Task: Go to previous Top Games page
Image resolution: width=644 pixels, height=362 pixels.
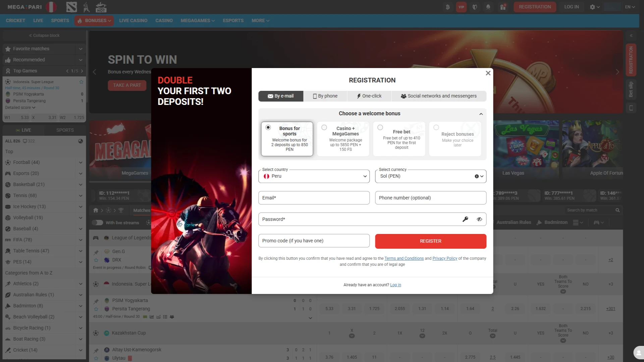Action: point(67,71)
